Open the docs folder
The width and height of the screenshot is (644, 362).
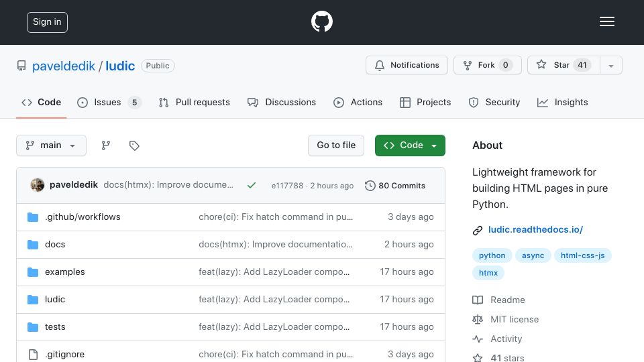coord(55,244)
